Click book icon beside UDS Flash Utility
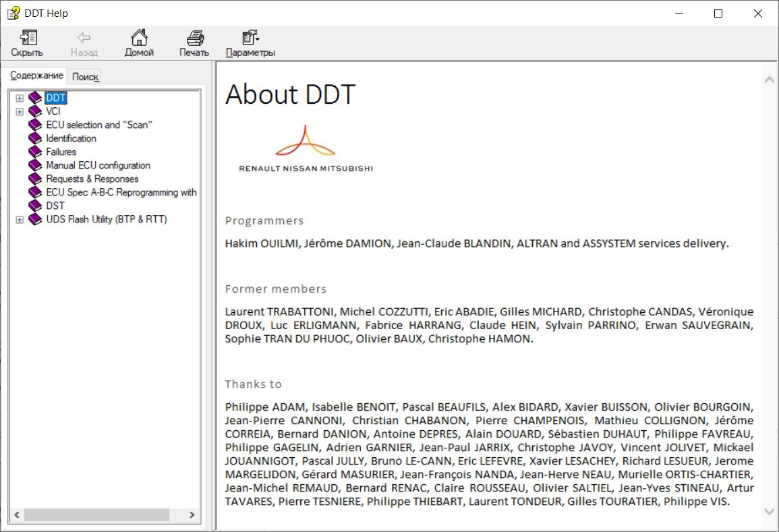Image resolution: width=779 pixels, height=532 pixels. [x=35, y=219]
